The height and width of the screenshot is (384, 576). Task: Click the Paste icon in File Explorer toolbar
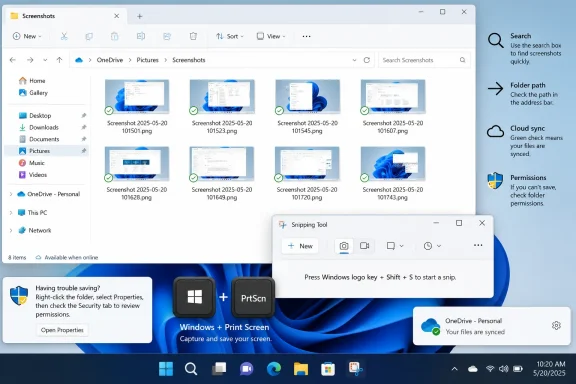click(115, 36)
